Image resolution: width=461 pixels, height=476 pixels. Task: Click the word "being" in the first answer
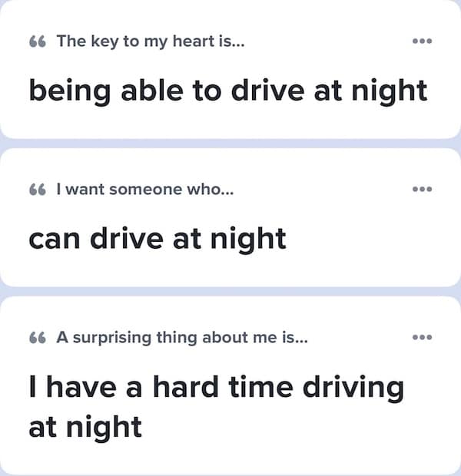(65, 91)
